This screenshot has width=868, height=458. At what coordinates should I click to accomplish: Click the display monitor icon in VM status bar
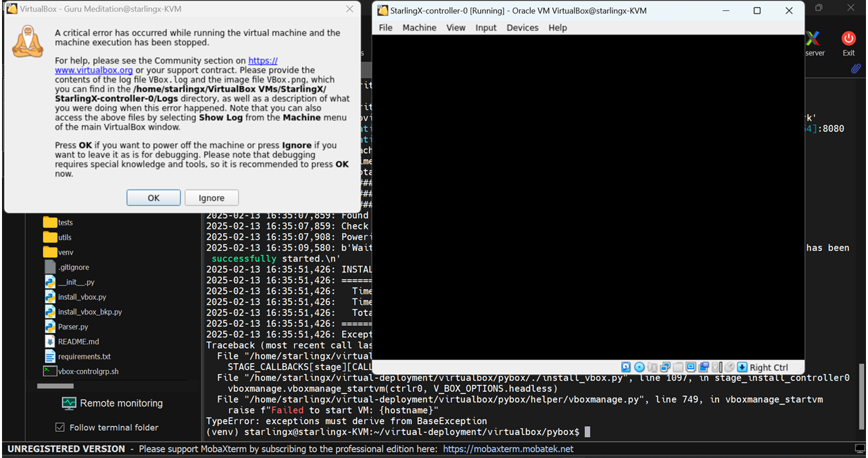[x=691, y=367]
